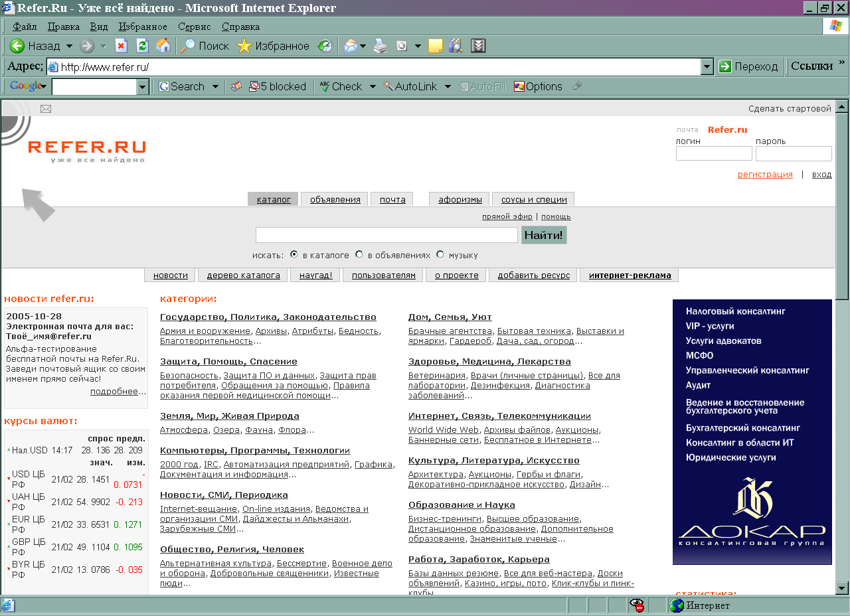This screenshot has height=616, width=850.
Task: Go to the home page via house icon
Action: click(163, 46)
